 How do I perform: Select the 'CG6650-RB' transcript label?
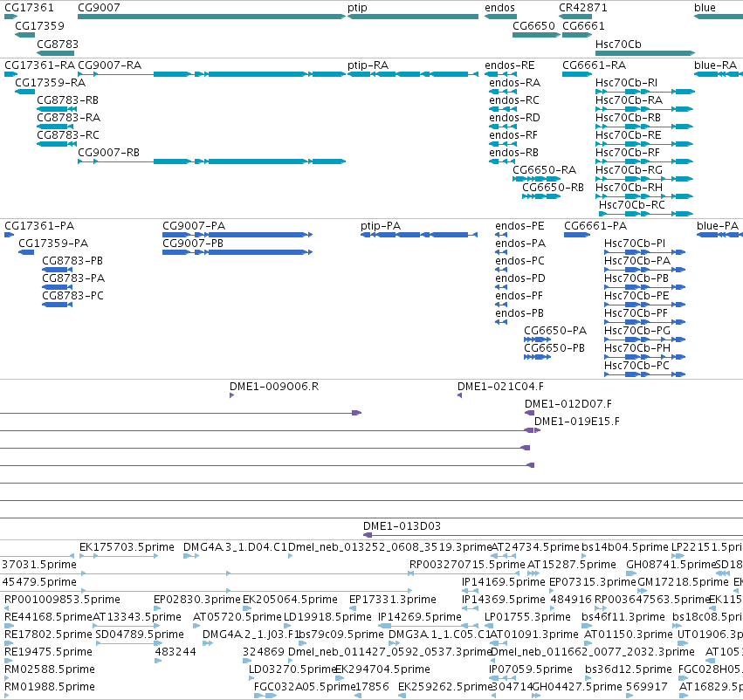point(553,187)
